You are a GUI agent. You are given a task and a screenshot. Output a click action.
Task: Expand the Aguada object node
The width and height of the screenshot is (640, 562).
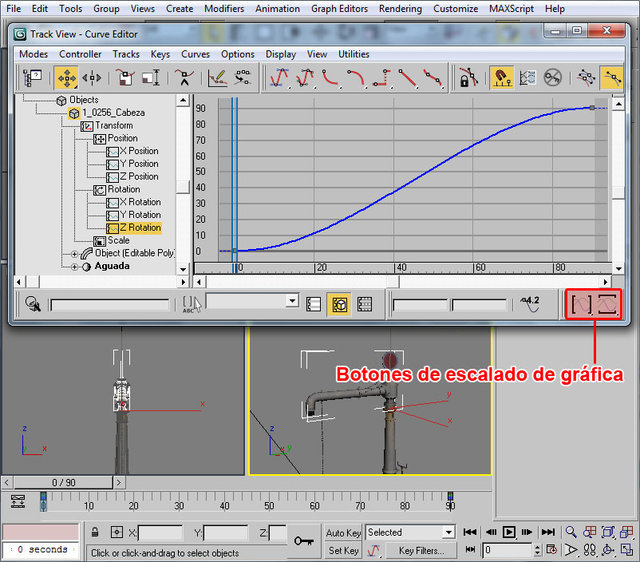click(74, 267)
